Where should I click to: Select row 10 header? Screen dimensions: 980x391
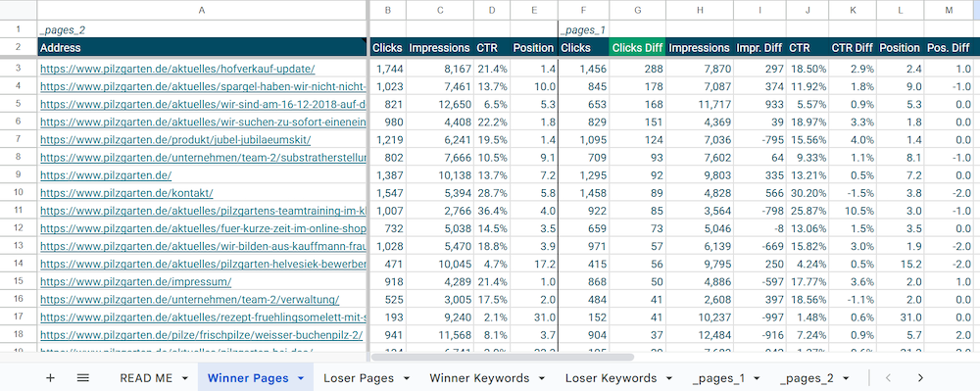click(x=18, y=193)
